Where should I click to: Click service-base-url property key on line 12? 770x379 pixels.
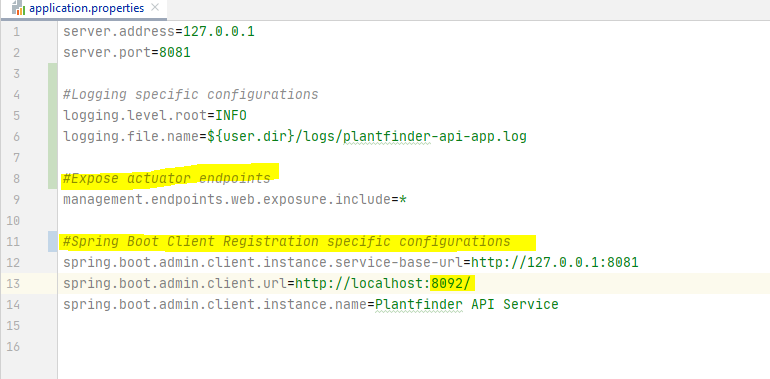pos(263,263)
